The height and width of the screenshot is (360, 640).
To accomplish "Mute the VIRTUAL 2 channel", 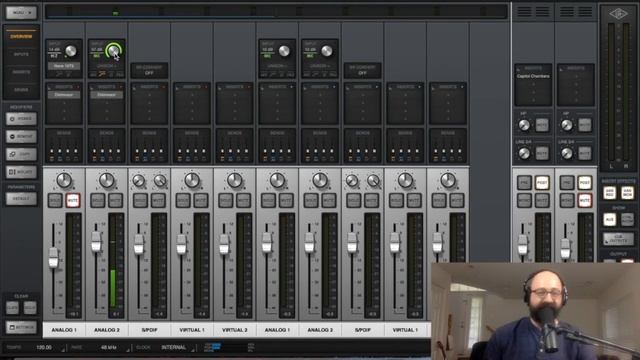I will pos(244,200).
